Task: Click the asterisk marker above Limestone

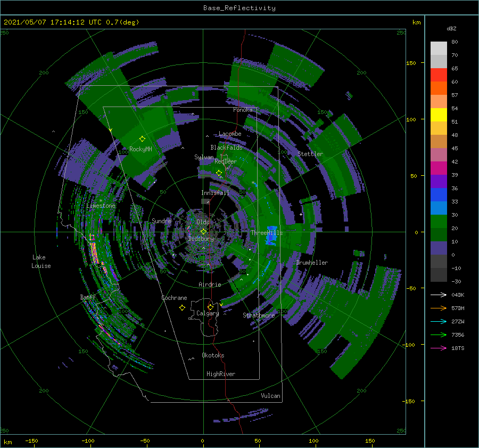Action: tap(101, 201)
